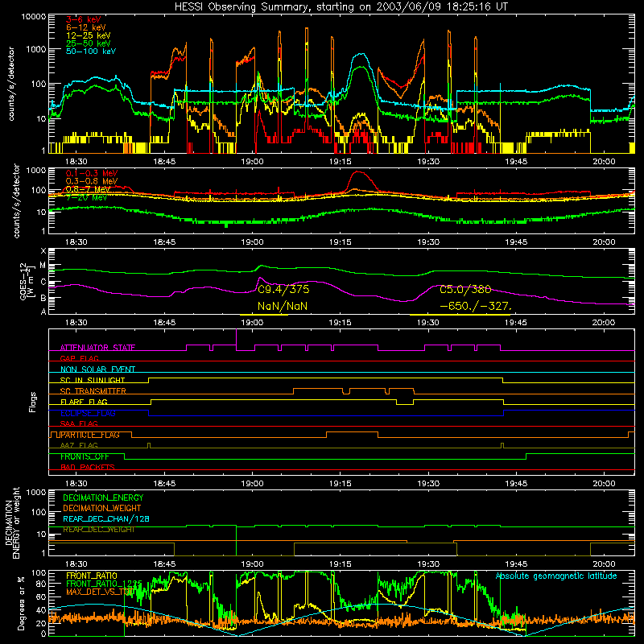Click the 18:45 tick under the decimation panel
Viewport: 644px width, 644px height.
164,564
